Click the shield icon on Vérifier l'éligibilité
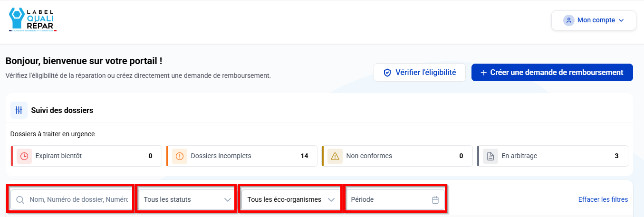Image resolution: width=644 pixels, height=217 pixels. [387, 73]
